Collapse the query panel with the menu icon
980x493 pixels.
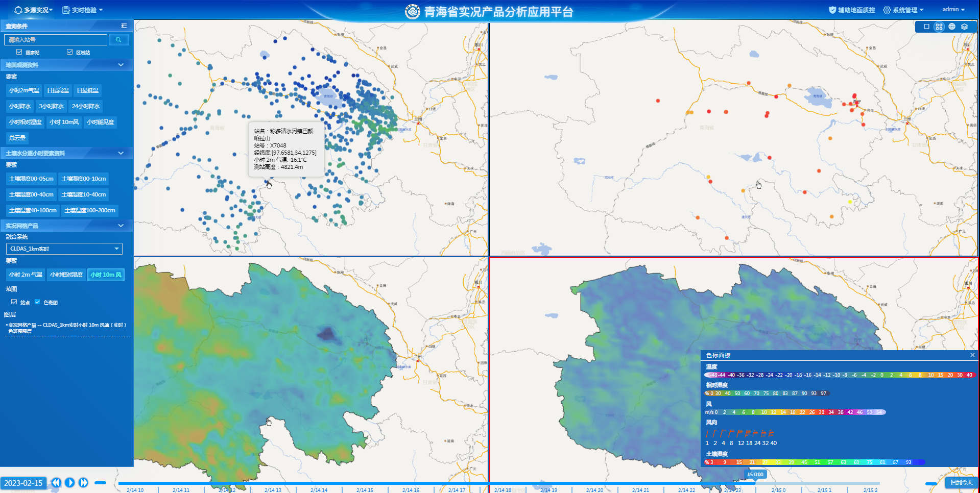click(124, 26)
